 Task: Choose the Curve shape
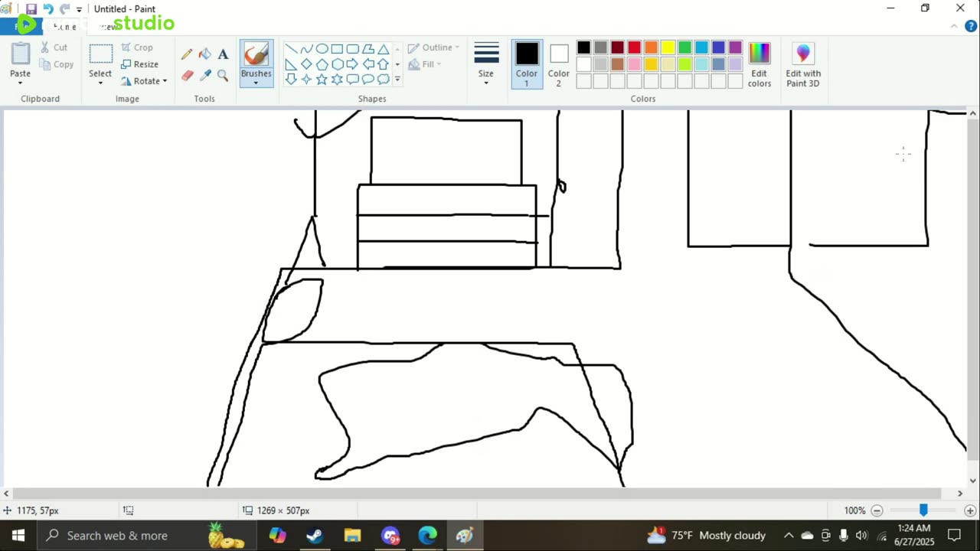[x=306, y=49]
